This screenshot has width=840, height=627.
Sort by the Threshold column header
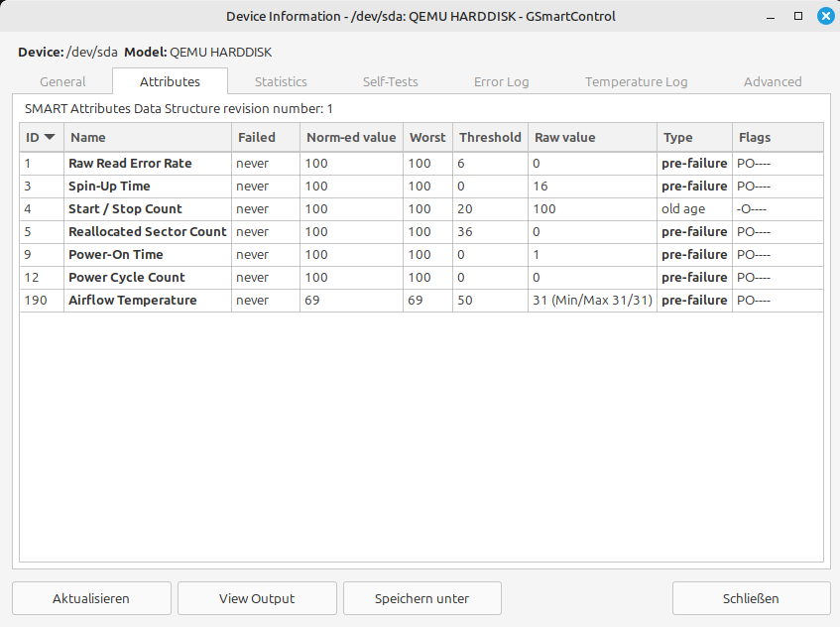point(490,137)
